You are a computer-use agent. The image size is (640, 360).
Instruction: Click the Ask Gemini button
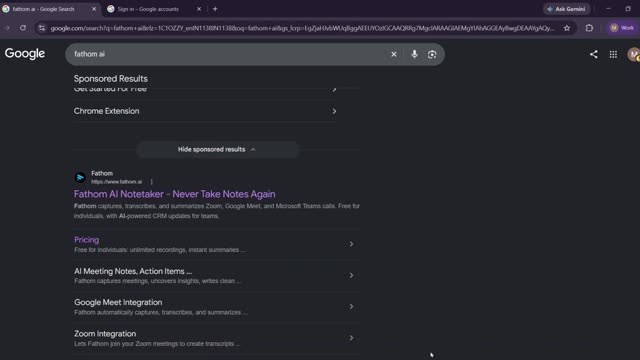pyautogui.click(x=566, y=9)
